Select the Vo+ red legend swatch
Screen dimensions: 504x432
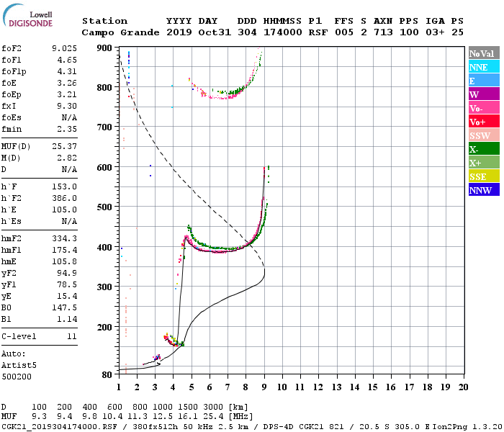(484, 122)
